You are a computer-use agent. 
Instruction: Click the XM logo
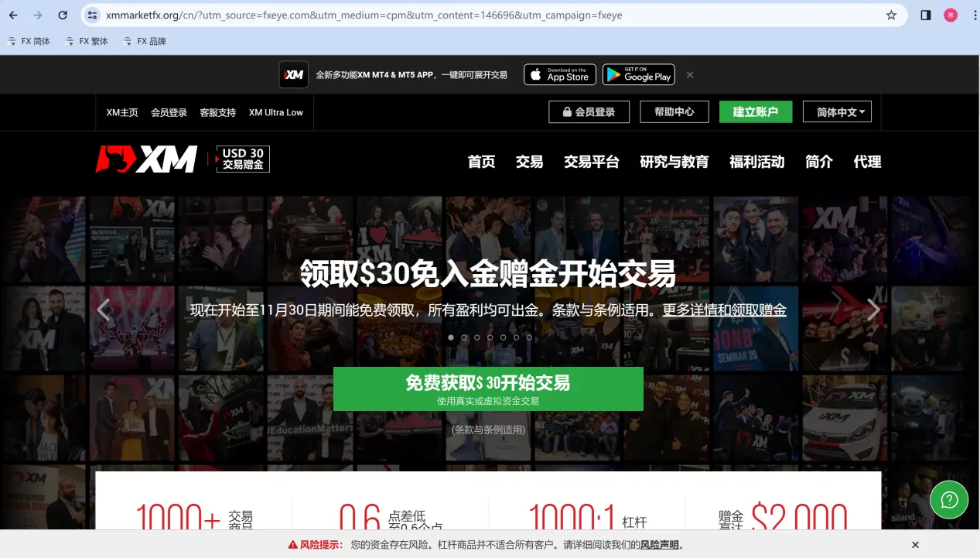click(146, 159)
